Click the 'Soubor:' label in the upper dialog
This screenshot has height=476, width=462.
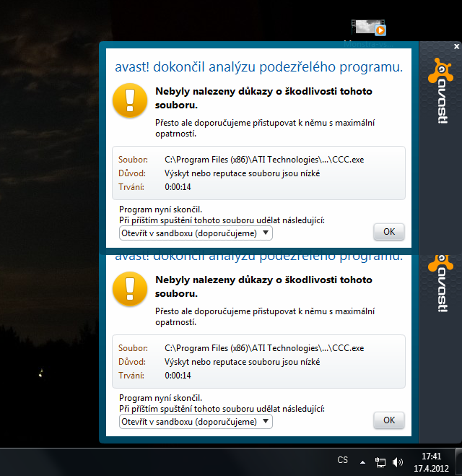[133, 160]
